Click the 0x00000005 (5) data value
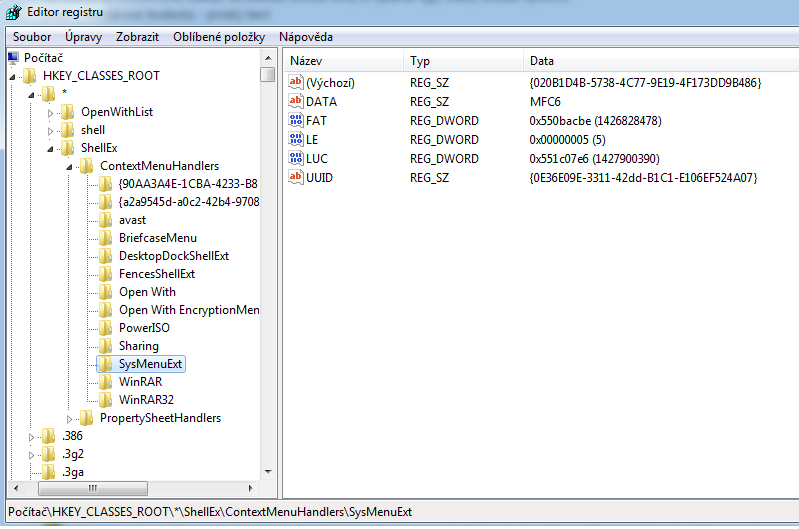Image resolution: width=799 pixels, height=529 pixels. pos(567,140)
